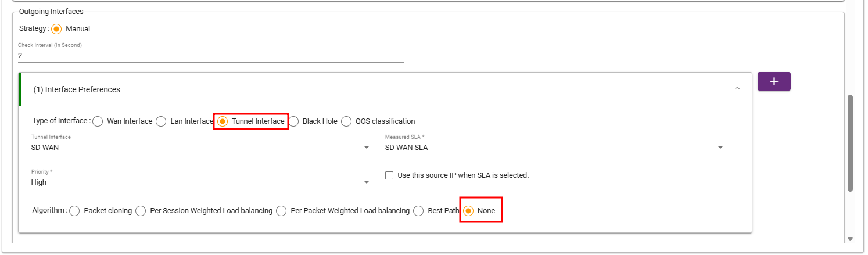Select Per Packet Weighted Load balancing
The image size is (868, 255).
coord(281,211)
